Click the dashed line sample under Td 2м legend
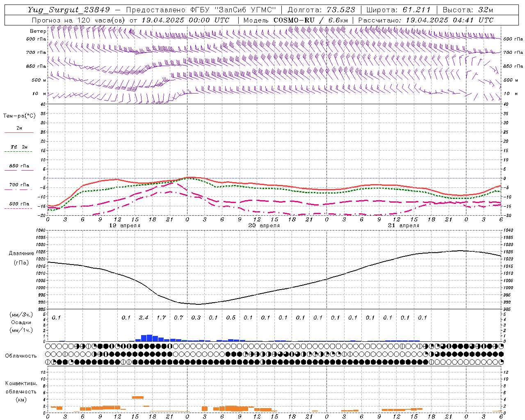 [18, 151]
